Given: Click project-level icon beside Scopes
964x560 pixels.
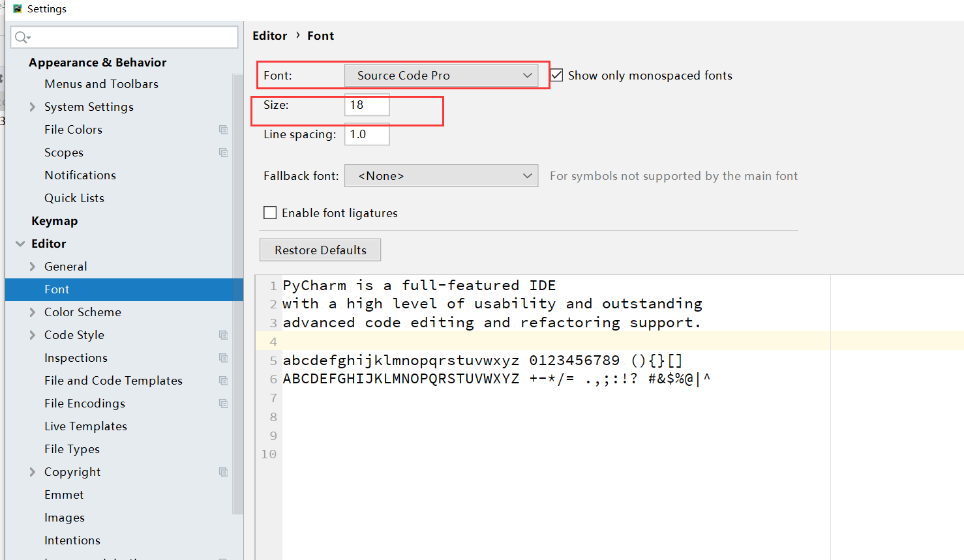Looking at the screenshot, I should 223,153.
